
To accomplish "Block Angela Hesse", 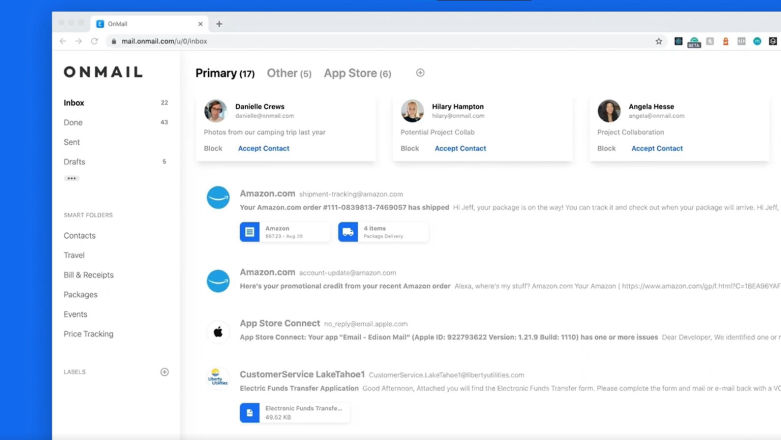I will tap(606, 148).
